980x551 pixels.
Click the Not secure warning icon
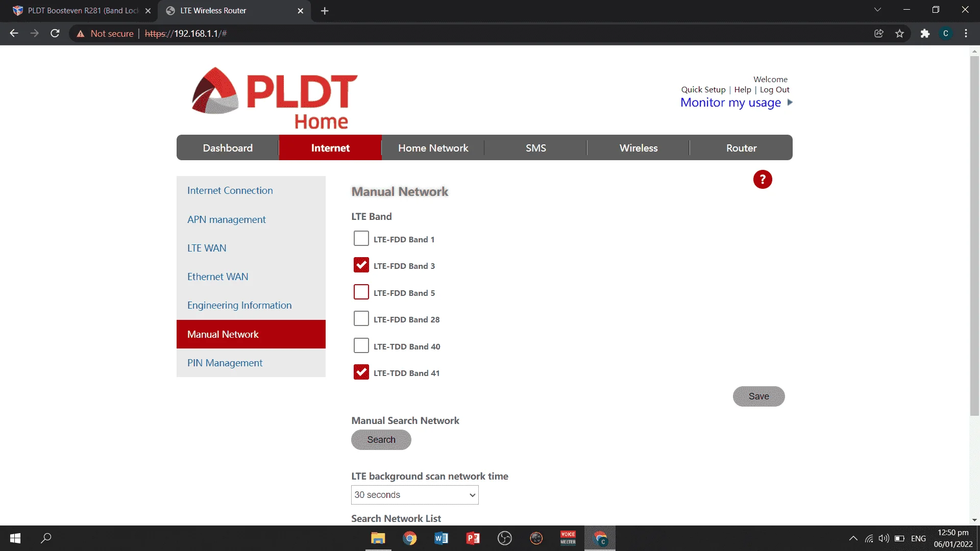click(x=80, y=34)
